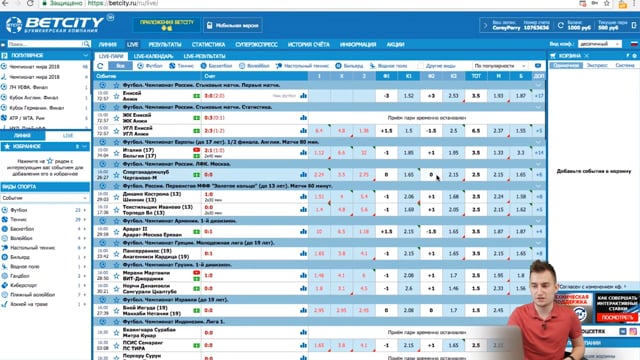Viewport: 640px width, 360px height.
Task: Open the АКЦИИ link
Action: click(x=395, y=44)
